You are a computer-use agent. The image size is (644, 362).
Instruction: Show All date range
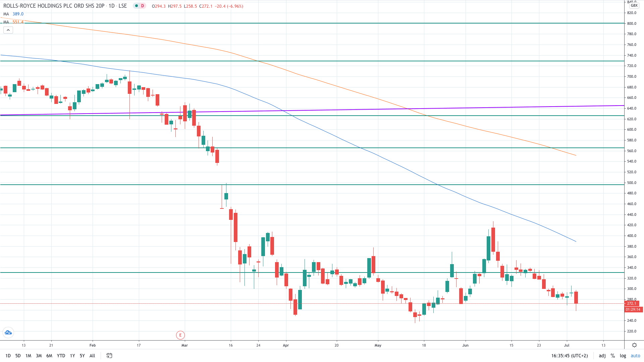(92, 356)
